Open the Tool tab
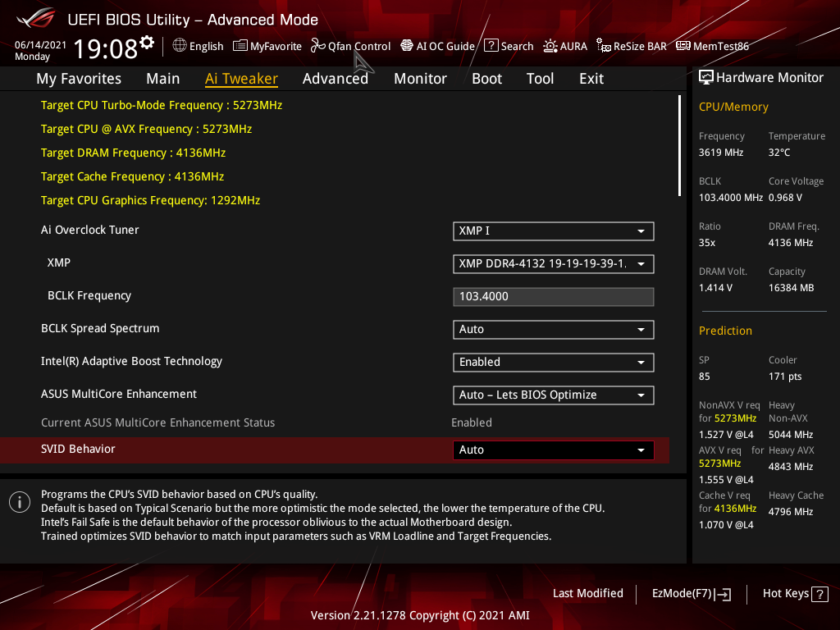This screenshot has width=840, height=630. tap(540, 79)
